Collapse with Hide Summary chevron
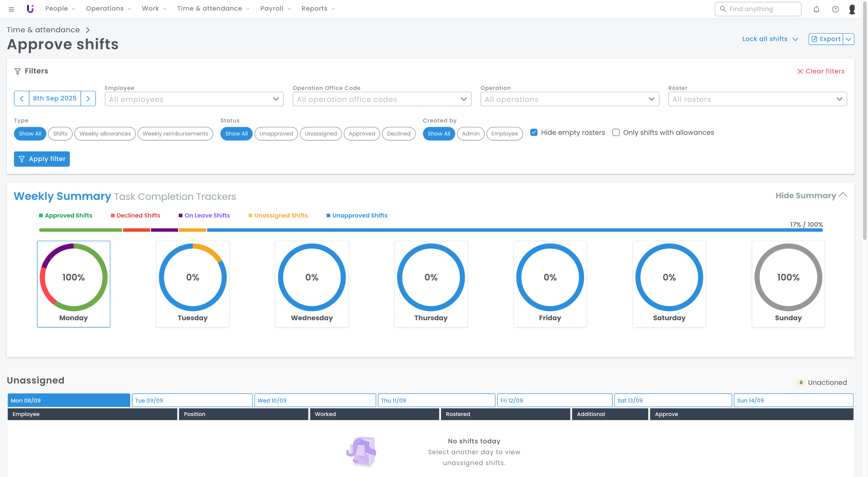The height and width of the screenshot is (477, 868). [843, 195]
